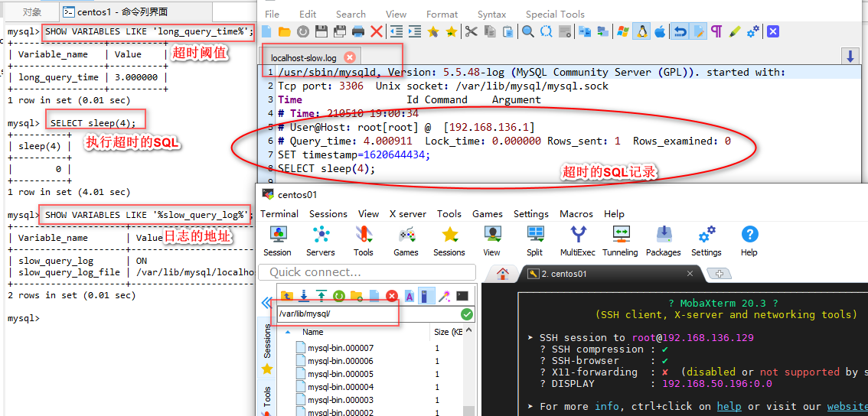Viewport: 868px width, 416px height.
Task: Click the red X close-document icon in toolbar
Action: coord(376,31)
